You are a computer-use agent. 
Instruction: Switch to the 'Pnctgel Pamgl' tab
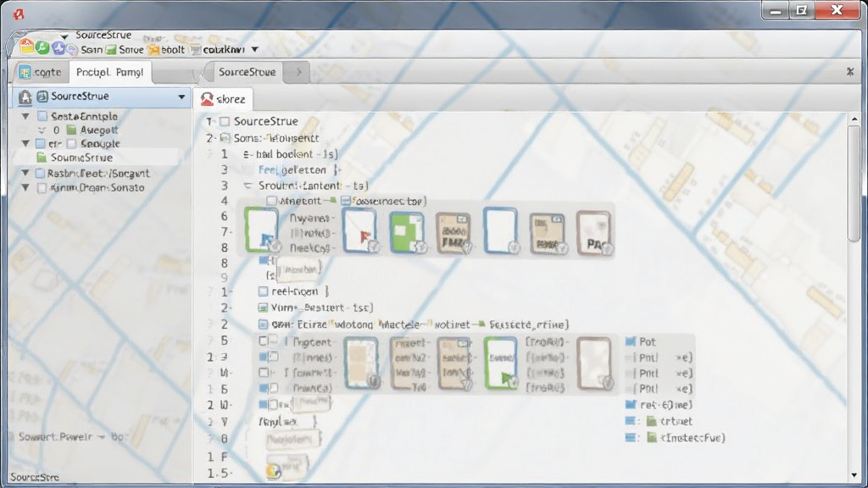pos(109,73)
